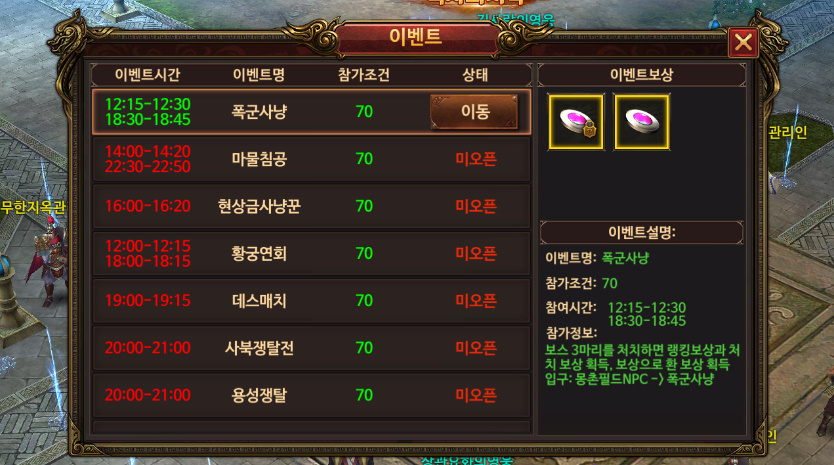This screenshot has height=465, width=834.
Task: Select the 용성쟁탈 event row
Action: 311,395
